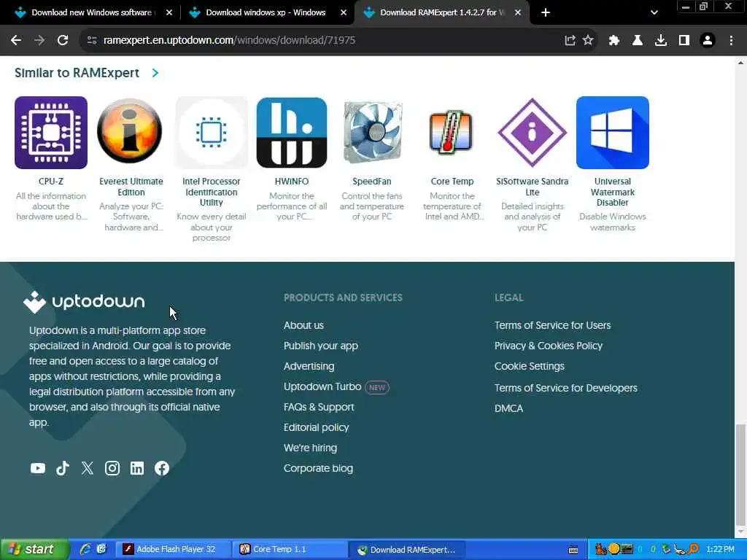747x560 pixels.
Task: Open the About us link
Action: pyautogui.click(x=303, y=325)
